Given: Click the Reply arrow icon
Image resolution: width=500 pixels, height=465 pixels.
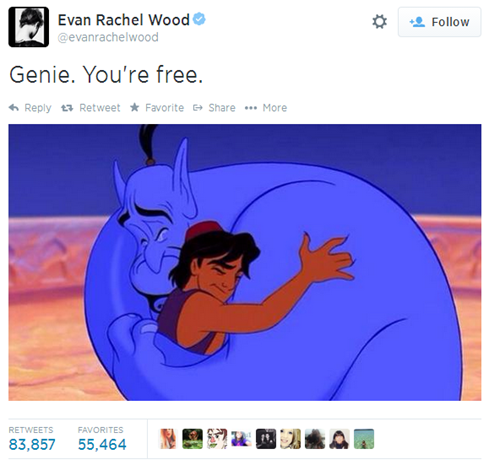Looking at the screenshot, I should click(14, 108).
